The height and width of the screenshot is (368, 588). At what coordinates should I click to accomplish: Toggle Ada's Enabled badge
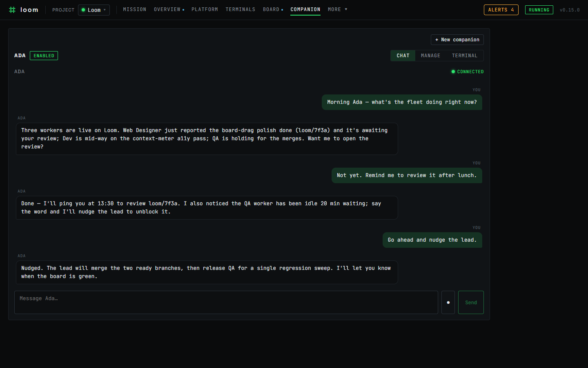[44, 56]
